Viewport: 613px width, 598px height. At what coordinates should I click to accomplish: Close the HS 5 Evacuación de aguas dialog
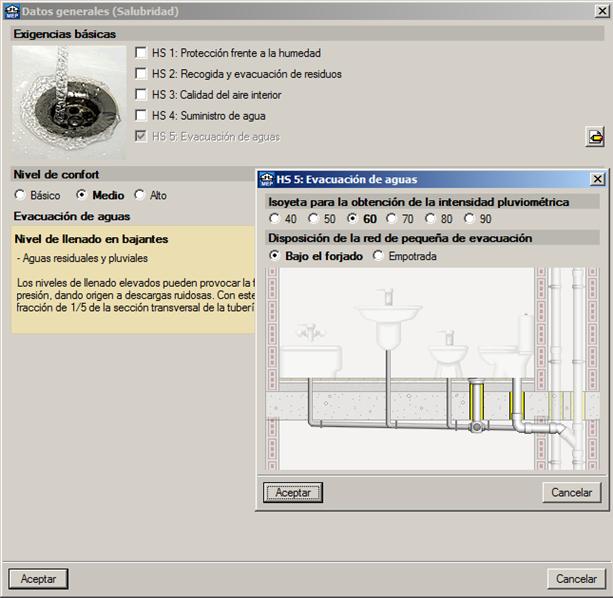597,179
